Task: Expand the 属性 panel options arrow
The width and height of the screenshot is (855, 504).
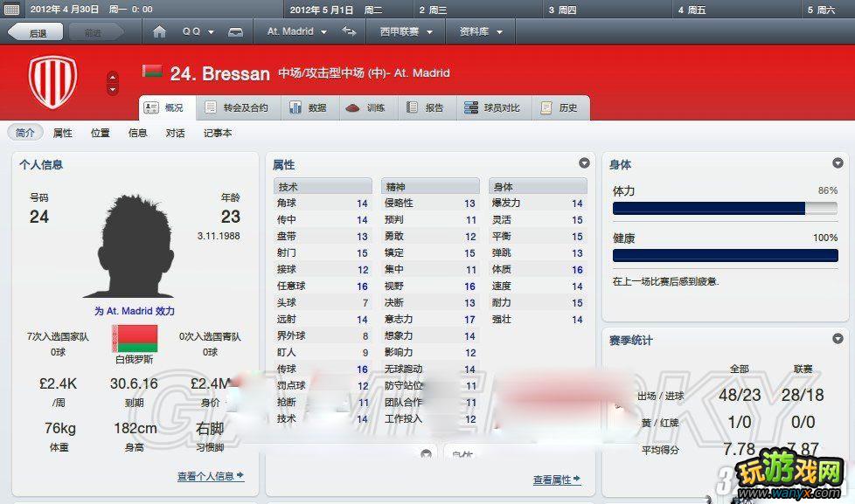Action: click(x=584, y=163)
